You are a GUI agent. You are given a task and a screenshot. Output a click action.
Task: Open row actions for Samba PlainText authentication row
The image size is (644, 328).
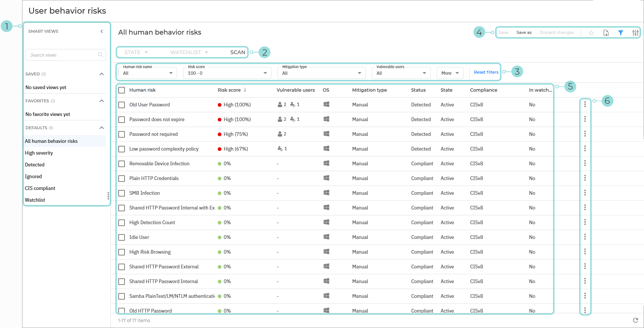click(585, 296)
